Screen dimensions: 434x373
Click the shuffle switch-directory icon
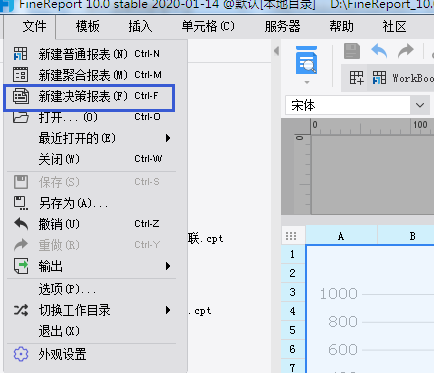[21, 310]
